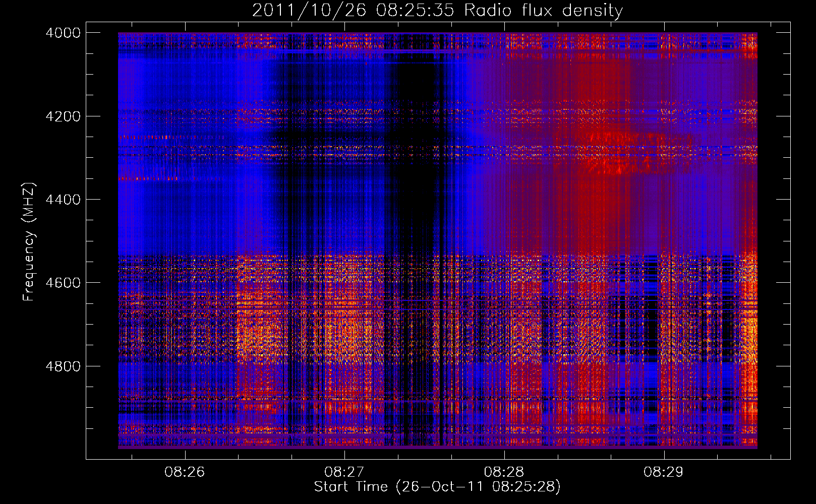This screenshot has height=504, width=816.
Task: Click the 08:29 time axis label
Action: click(664, 472)
